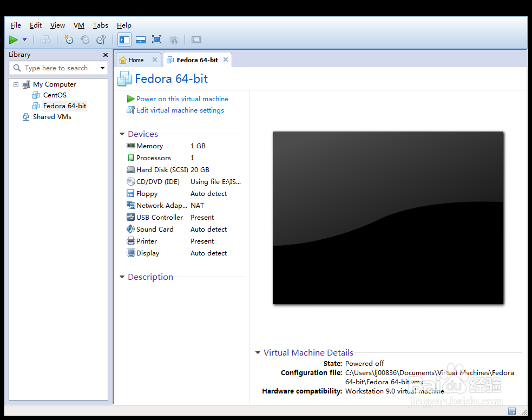Enter full screen mode icon
The height and width of the screenshot is (420, 532).
[156, 40]
